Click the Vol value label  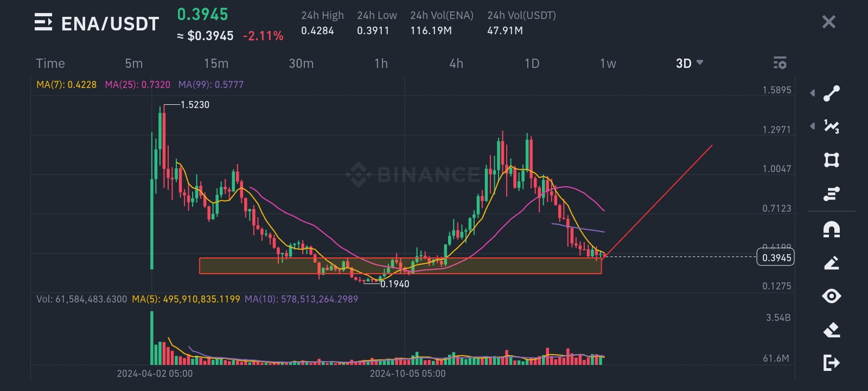point(81,299)
